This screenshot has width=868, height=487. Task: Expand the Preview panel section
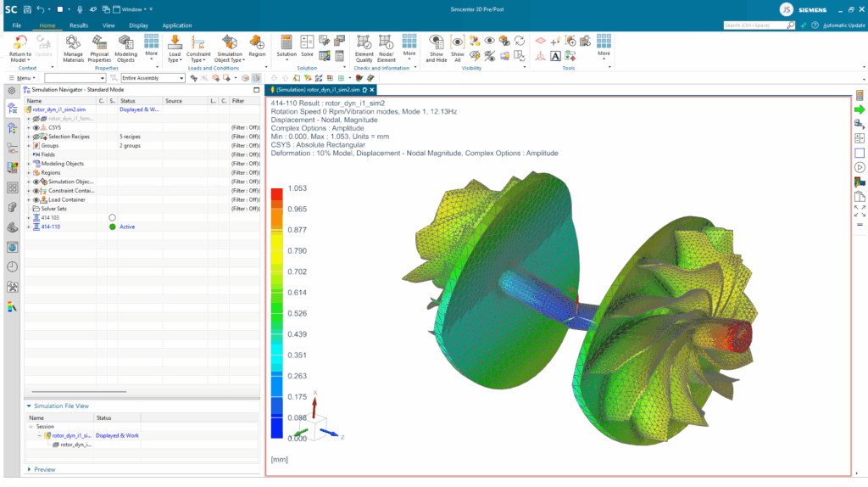31,469
